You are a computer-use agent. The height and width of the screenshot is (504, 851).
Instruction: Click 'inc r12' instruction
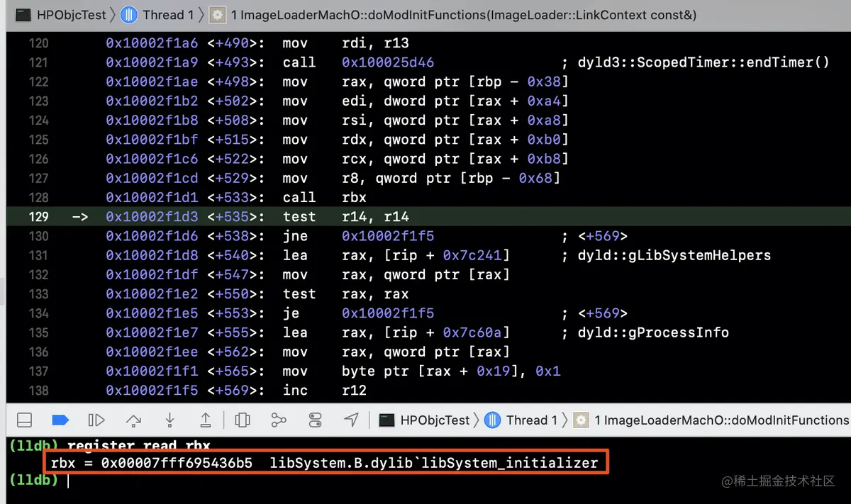click(x=324, y=391)
